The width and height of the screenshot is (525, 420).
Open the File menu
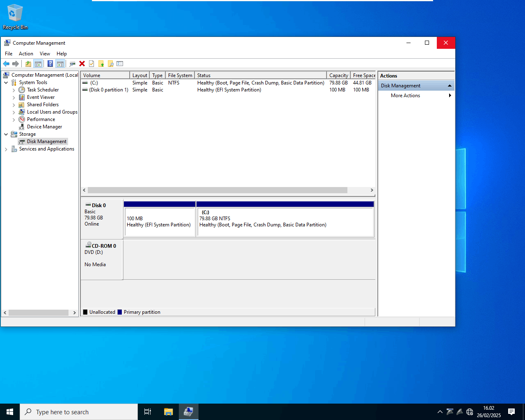pos(9,54)
